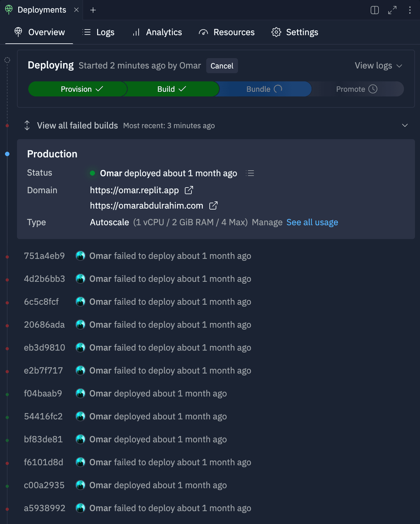This screenshot has height=524, width=420.
Task: Click the chevron beside failed builds
Action: pos(405,125)
